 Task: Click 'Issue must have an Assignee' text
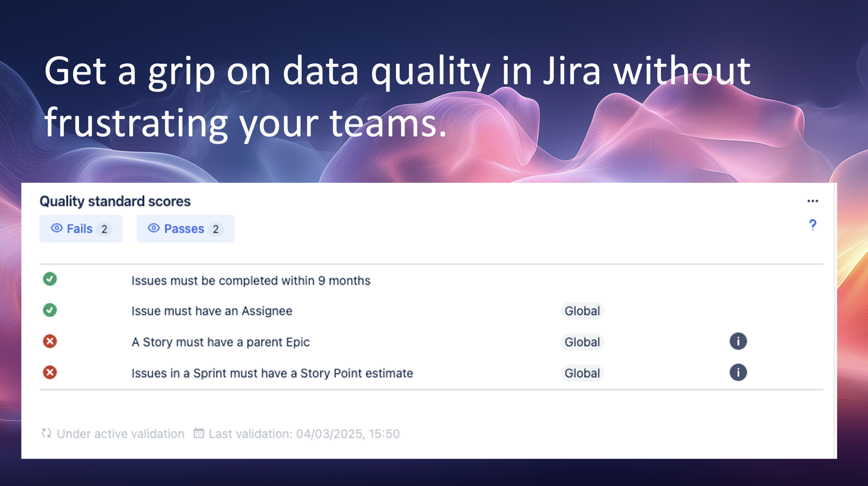click(212, 311)
